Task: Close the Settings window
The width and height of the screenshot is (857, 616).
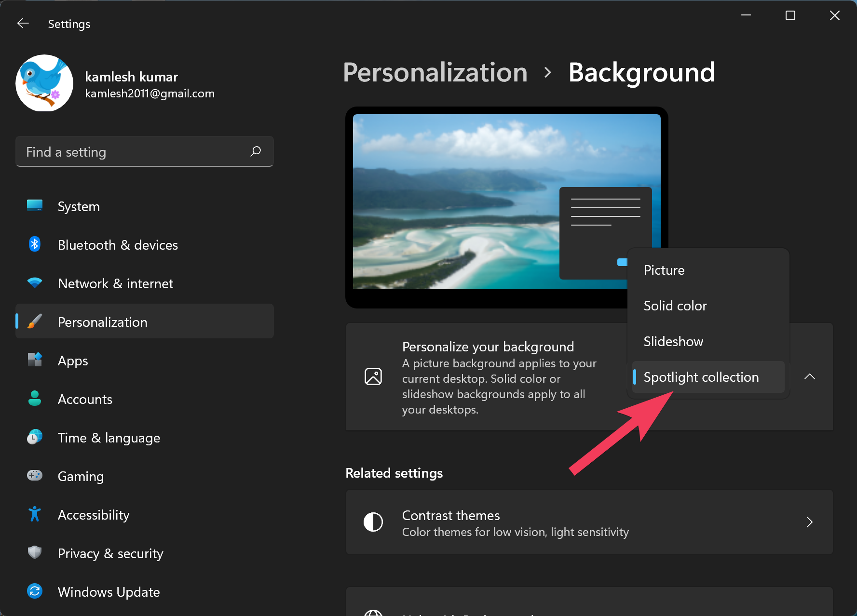Action: (835, 15)
